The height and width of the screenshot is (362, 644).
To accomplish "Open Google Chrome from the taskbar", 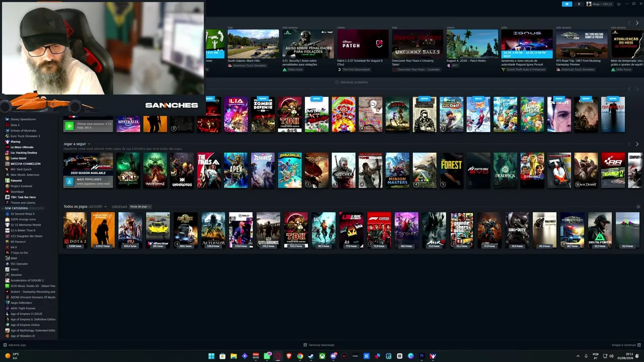I will pyautogui.click(x=300, y=356).
